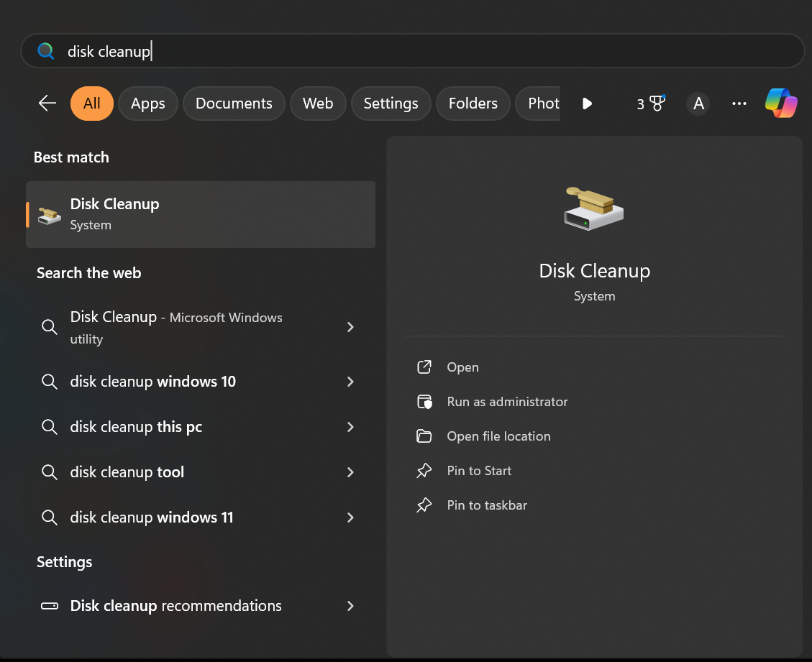
Task: Select 'disk cleanup this pc' web suggestion text
Action: click(x=136, y=427)
